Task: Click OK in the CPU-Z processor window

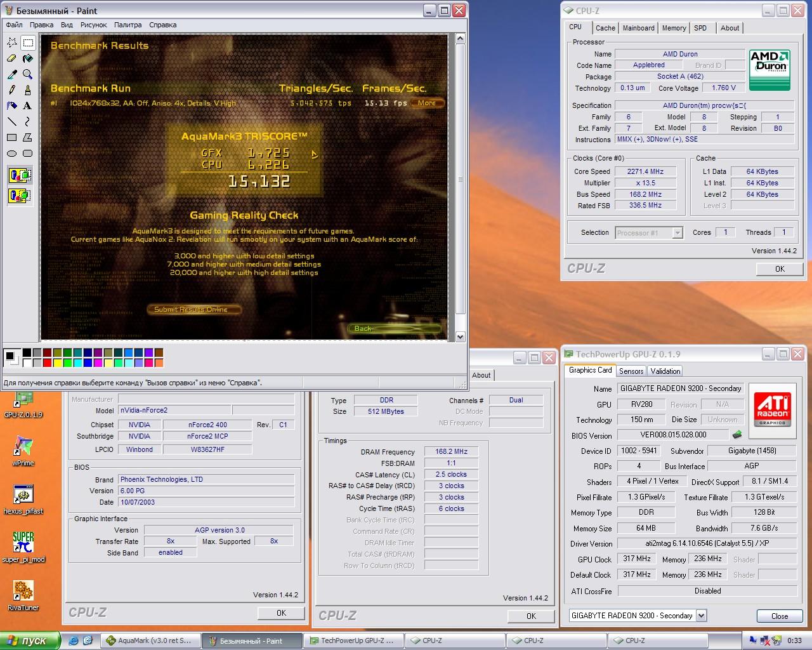Action: (780, 269)
